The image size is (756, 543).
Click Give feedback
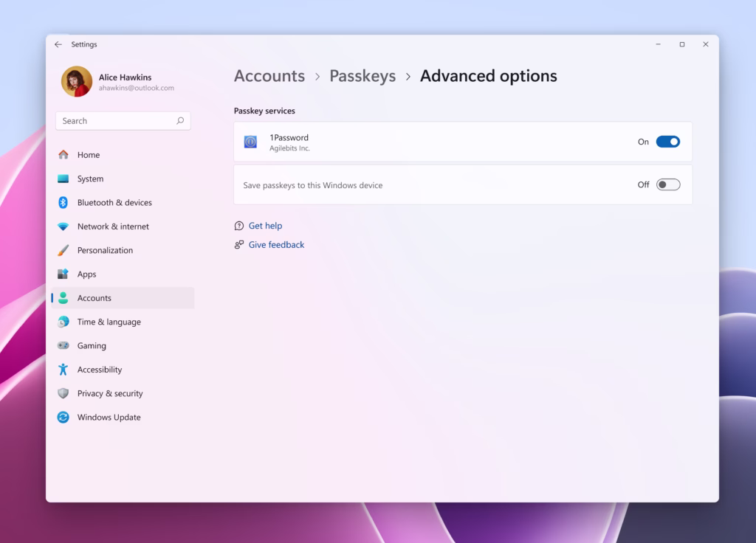[276, 244]
